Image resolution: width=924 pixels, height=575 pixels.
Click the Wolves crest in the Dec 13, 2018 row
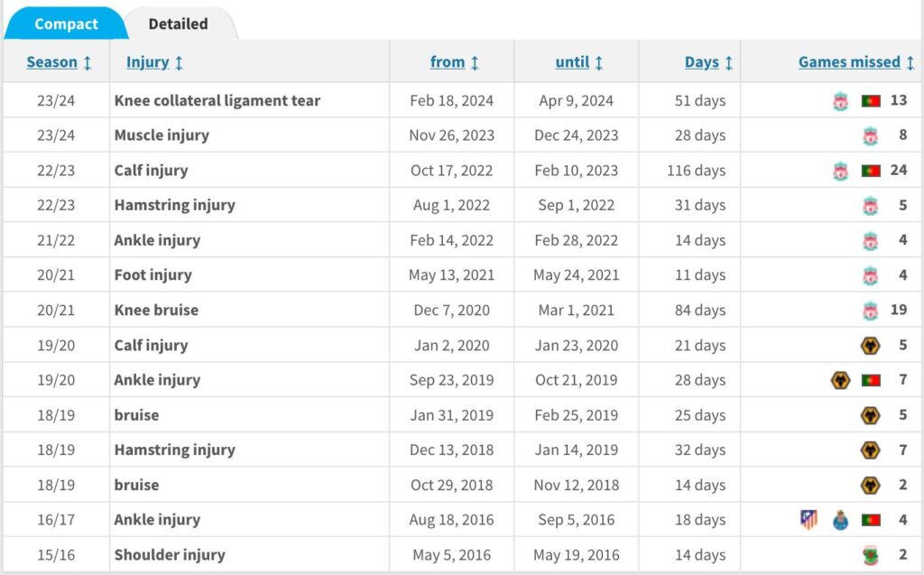871,450
